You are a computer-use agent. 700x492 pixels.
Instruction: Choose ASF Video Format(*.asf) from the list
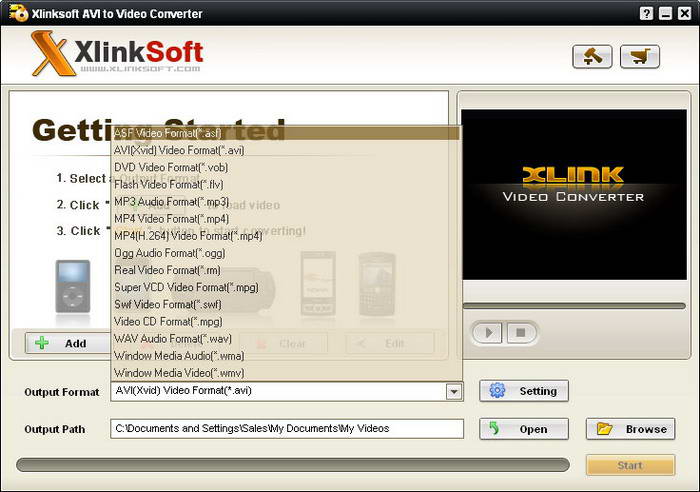point(286,133)
